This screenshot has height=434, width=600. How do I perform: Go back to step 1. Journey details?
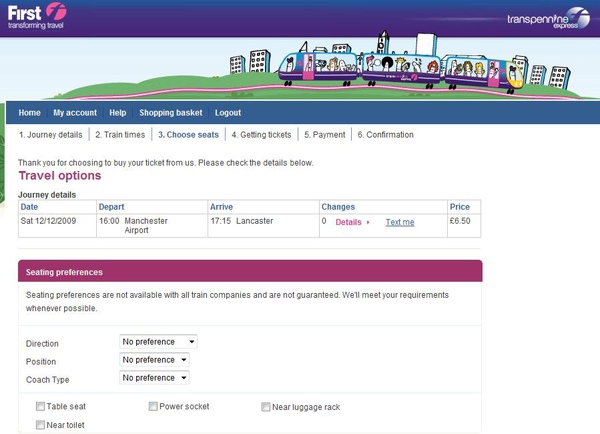(x=51, y=135)
